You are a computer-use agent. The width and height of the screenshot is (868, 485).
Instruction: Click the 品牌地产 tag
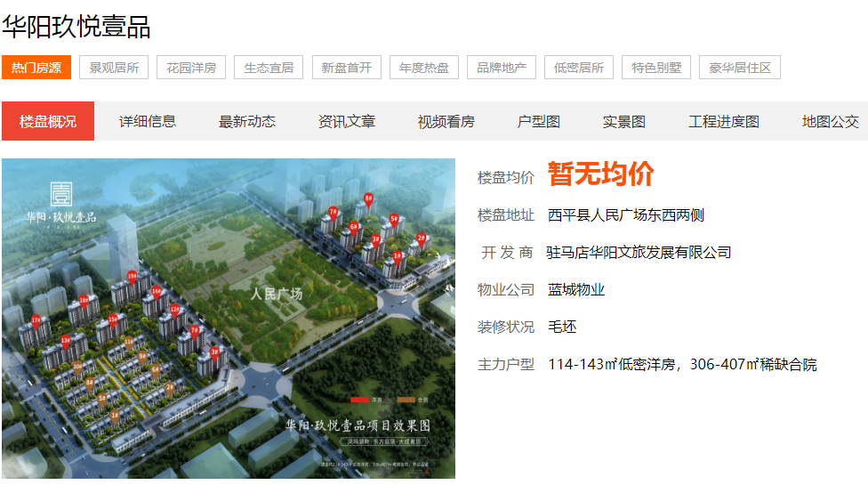click(502, 68)
